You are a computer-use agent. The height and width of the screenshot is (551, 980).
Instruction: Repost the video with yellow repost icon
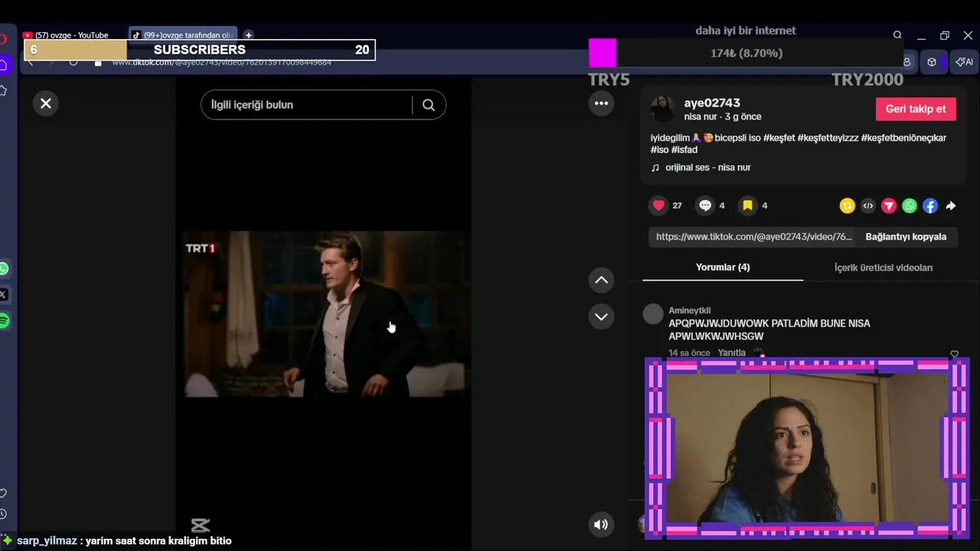(847, 206)
